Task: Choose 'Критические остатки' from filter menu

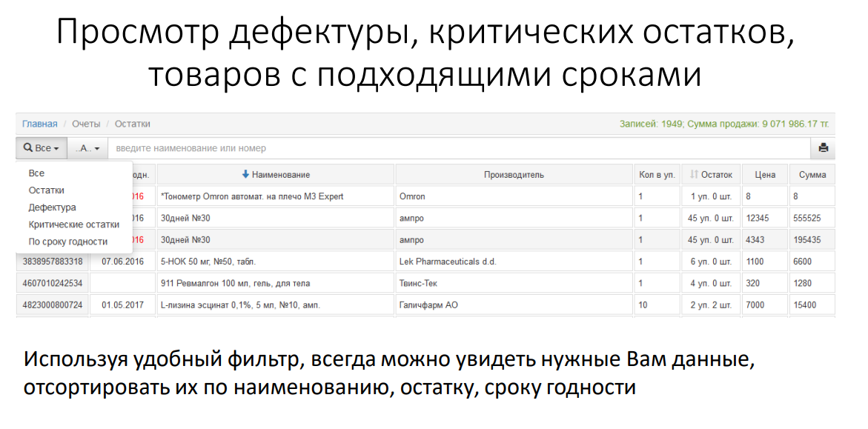Action: pyautogui.click(x=73, y=225)
